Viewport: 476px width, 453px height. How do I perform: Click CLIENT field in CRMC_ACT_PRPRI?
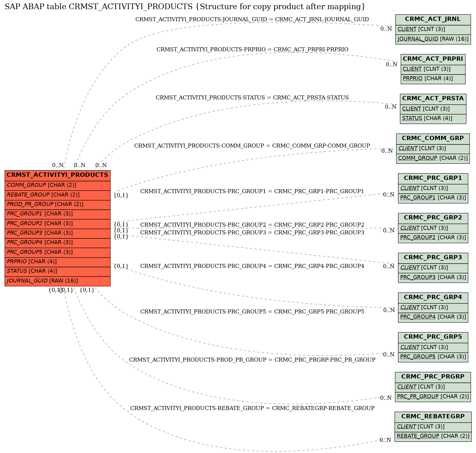(x=433, y=69)
